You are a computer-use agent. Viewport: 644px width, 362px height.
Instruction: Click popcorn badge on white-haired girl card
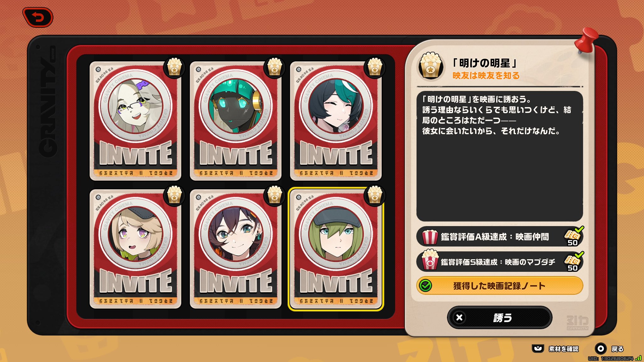[x=174, y=67]
